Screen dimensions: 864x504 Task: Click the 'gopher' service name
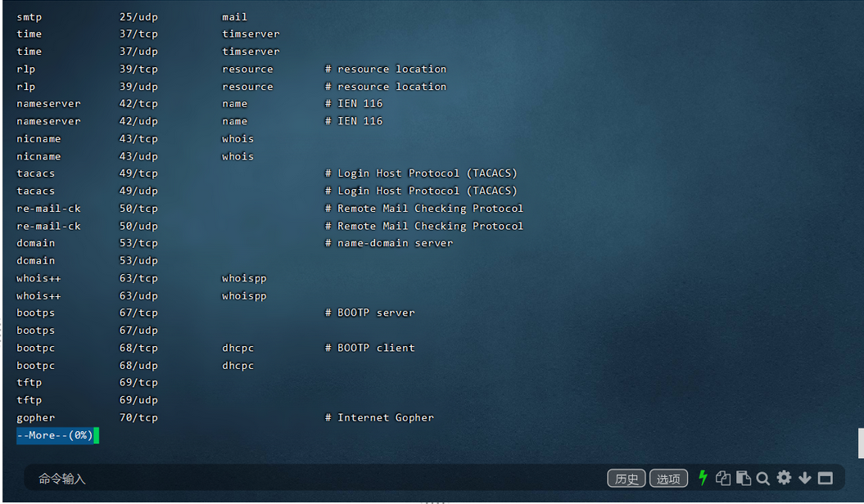pyautogui.click(x=36, y=418)
